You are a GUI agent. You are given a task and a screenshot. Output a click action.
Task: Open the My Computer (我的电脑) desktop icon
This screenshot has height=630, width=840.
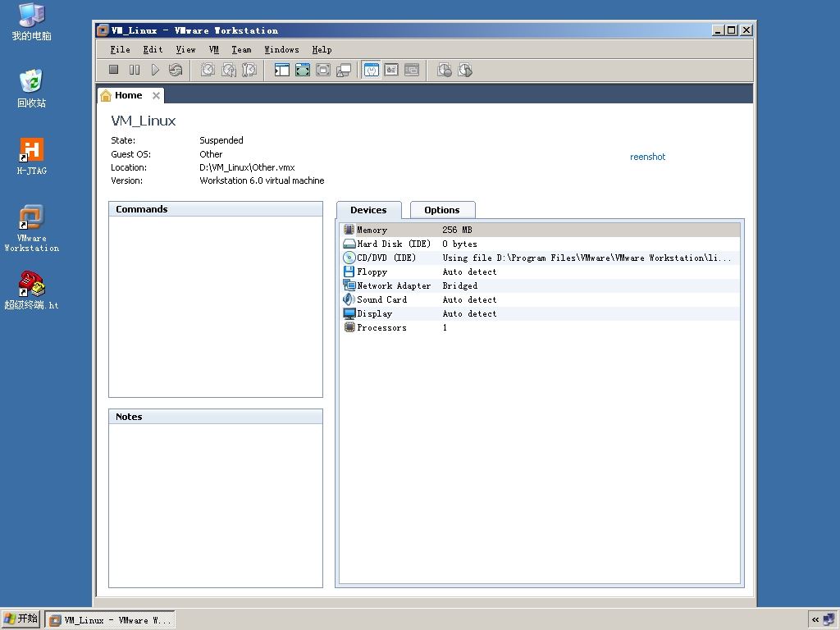32,21
